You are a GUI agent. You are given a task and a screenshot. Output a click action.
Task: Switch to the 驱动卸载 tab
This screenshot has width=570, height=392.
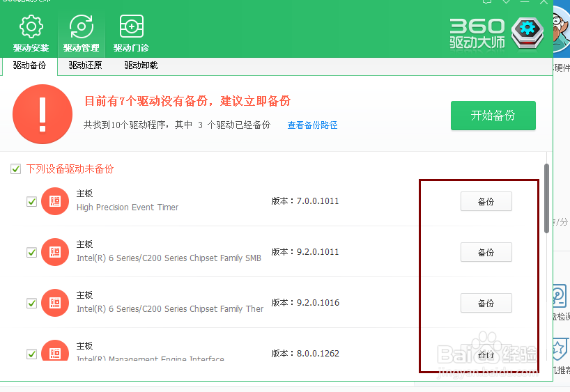click(141, 65)
